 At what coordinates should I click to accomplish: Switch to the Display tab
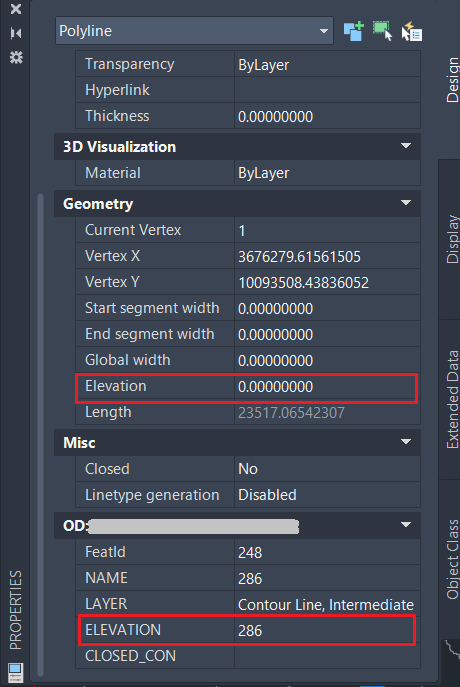coord(452,239)
